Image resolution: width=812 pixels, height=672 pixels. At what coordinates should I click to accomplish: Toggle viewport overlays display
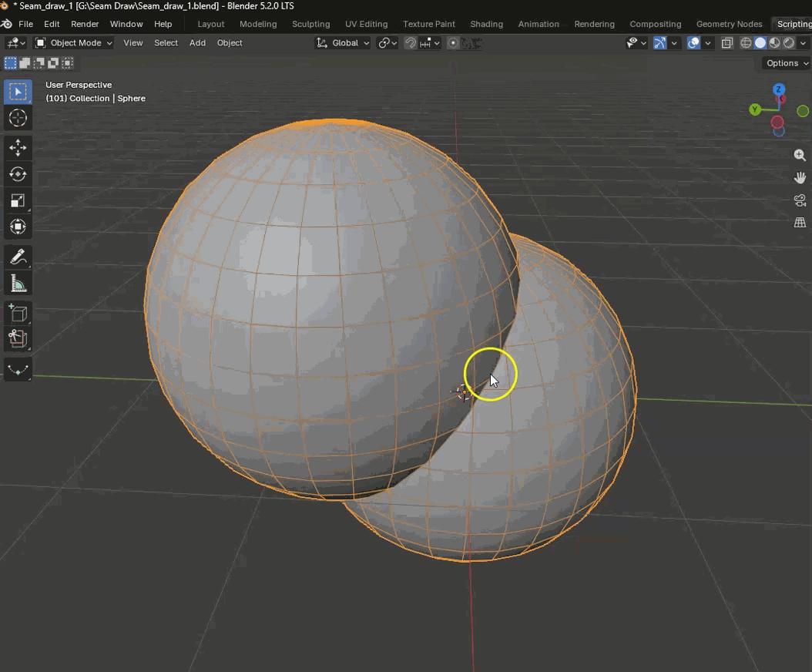(693, 43)
